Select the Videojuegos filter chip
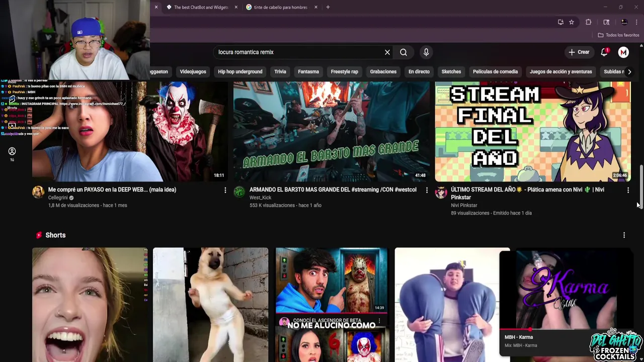Viewport: 644px width, 362px height. point(193,71)
